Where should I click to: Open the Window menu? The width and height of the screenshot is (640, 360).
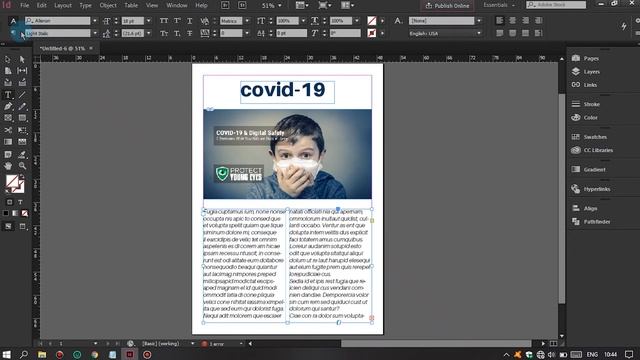click(x=177, y=5)
